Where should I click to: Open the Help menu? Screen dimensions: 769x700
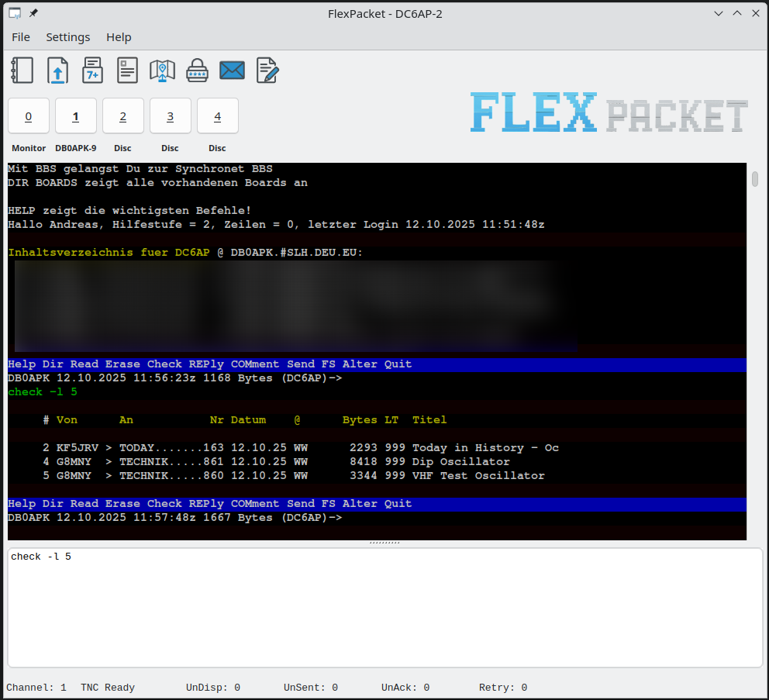point(119,37)
